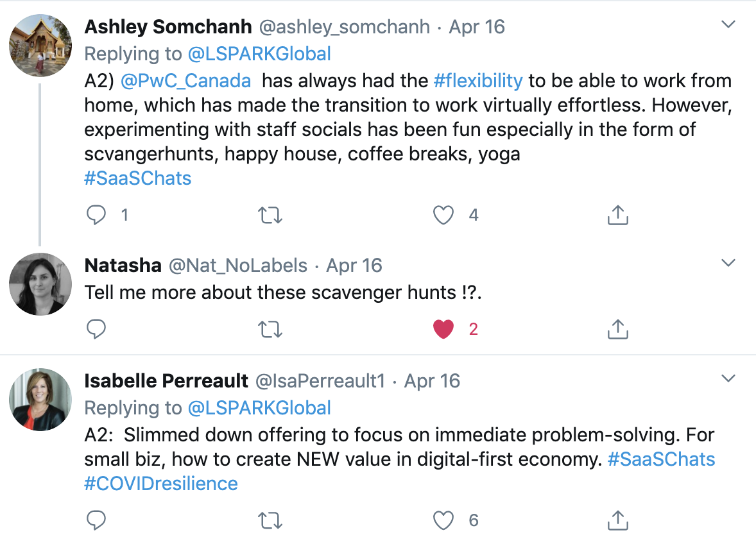Retweet Natasha's tweet
The height and width of the screenshot is (544, 756).
[x=270, y=329]
